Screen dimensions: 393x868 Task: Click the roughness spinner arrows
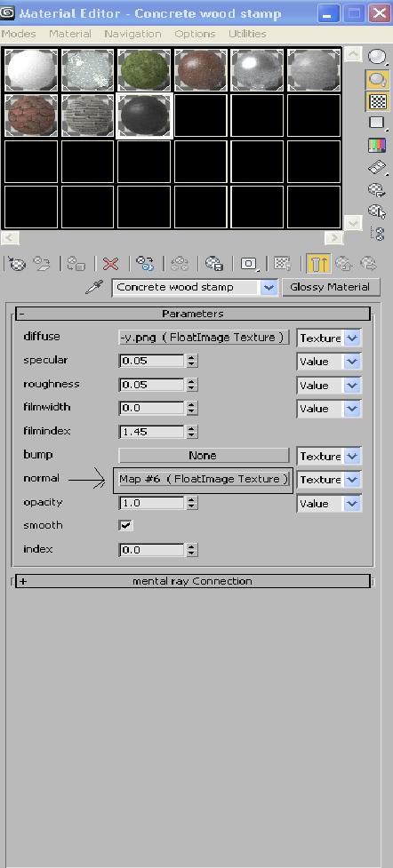click(x=192, y=386)
